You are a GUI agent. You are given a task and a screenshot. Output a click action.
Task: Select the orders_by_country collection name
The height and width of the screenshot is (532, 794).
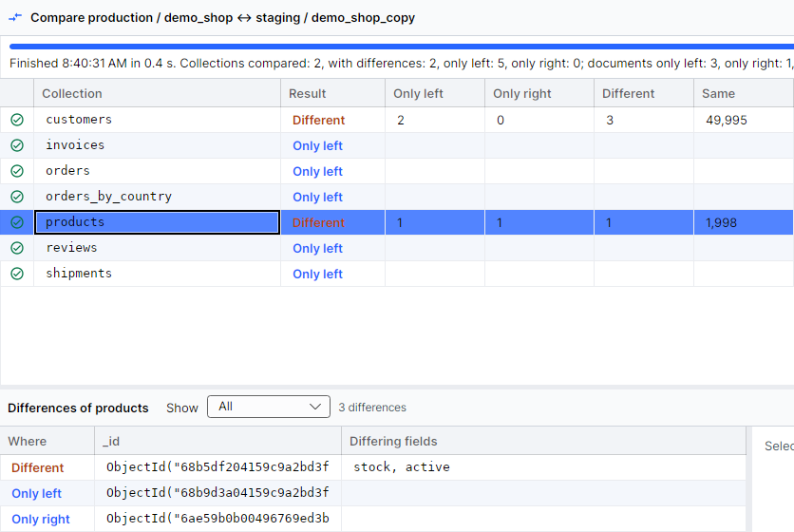[109, 197]
